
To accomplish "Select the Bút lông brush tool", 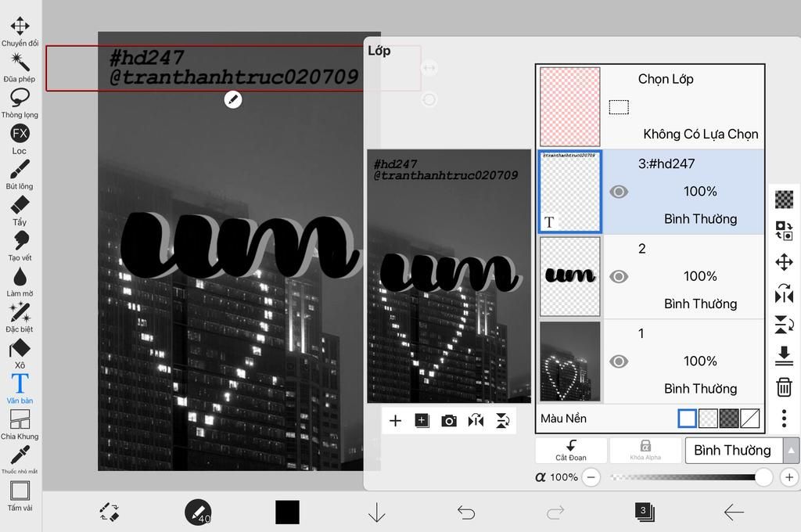I will tap(20, 174).
